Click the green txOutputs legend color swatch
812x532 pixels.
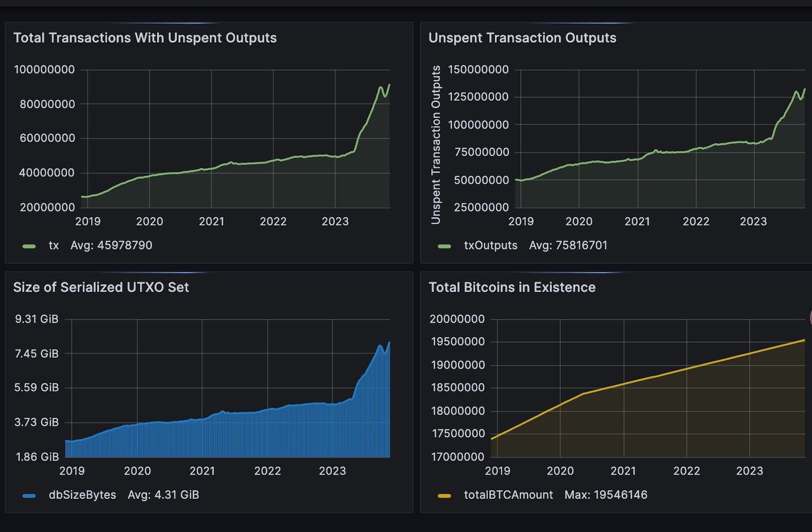[445, 246]
